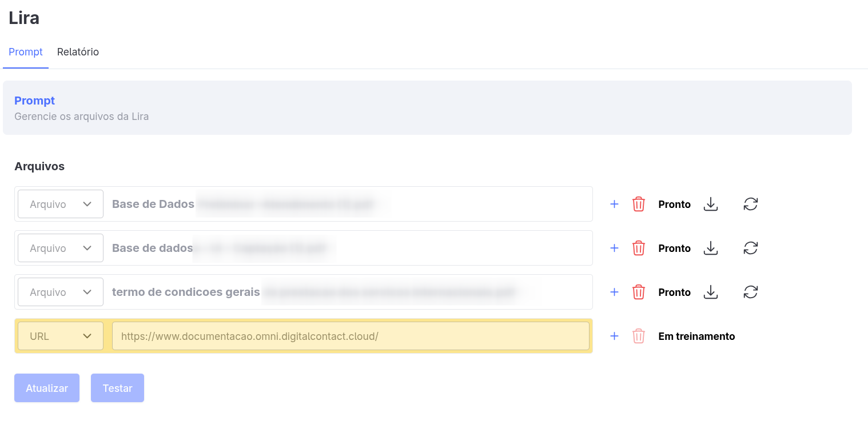Click the Pronto status in the termo de condicoes gerais row
The width and height of the screenshot is (868, 441).
[675, 292]
